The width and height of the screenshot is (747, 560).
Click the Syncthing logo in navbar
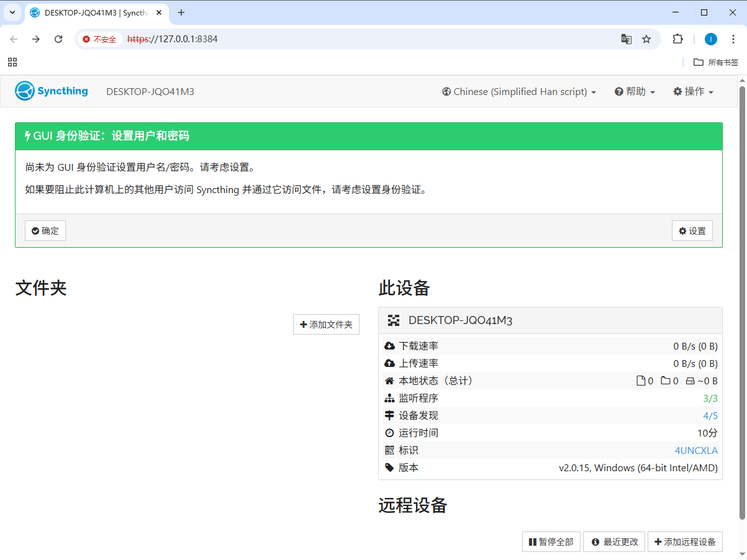click(52, 91)
